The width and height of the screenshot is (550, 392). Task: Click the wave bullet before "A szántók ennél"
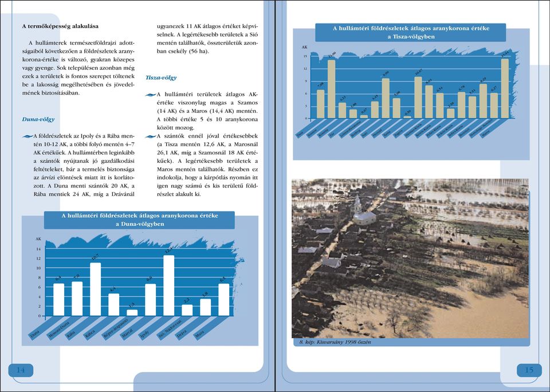[151, 136]
